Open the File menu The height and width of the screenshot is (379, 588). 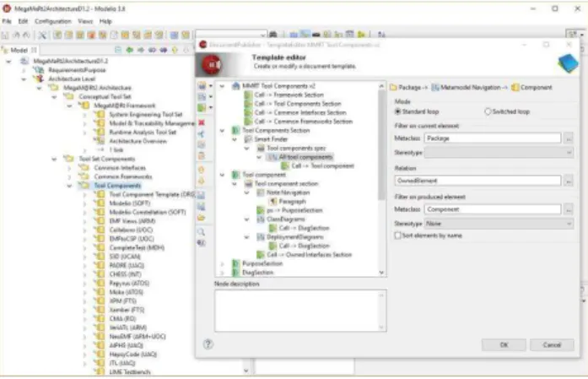[7, 21]
